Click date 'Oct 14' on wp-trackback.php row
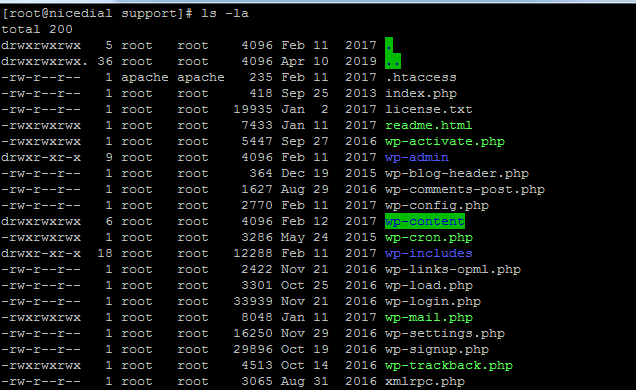The height and width of the screenshot is (390, 636). pyautogui.click(x=305, y=366)
